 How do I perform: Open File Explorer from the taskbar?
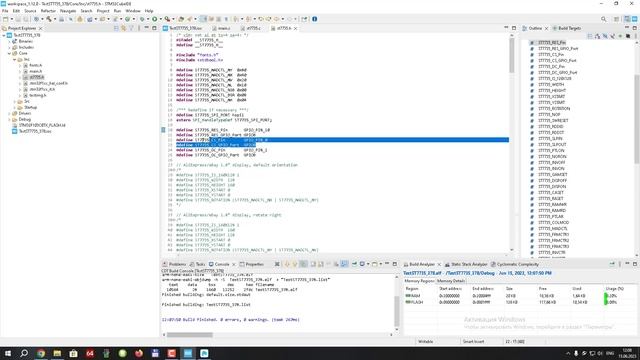[x=57, y=353]
